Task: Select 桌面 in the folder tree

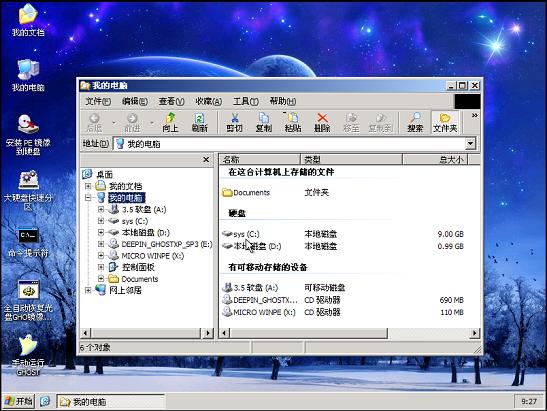Action: pos(104,174)
